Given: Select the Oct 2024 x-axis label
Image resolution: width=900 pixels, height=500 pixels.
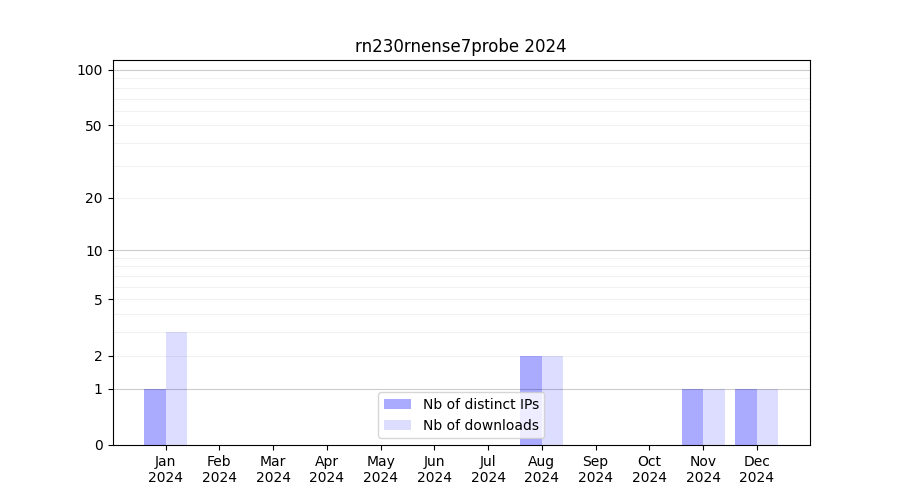Looking at the screenshot, I should pyautogui.click(x=649, y=469).
